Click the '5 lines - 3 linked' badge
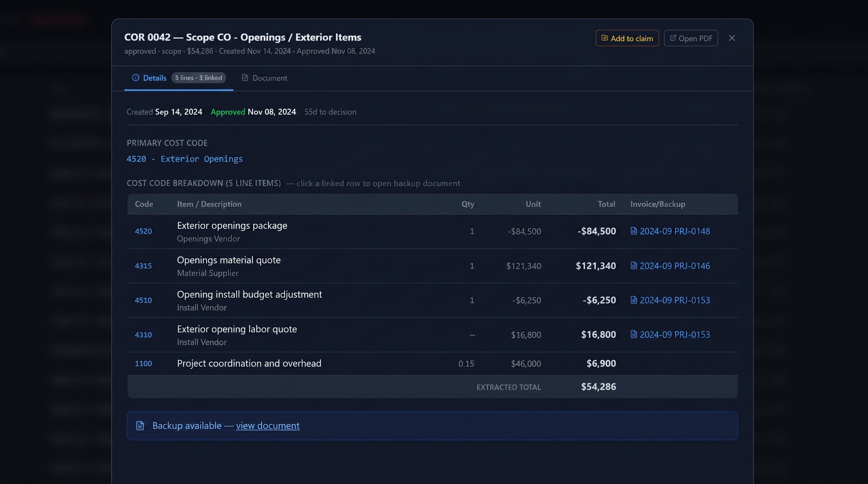This screenshot has width=868, height=484. click(198, 78)
